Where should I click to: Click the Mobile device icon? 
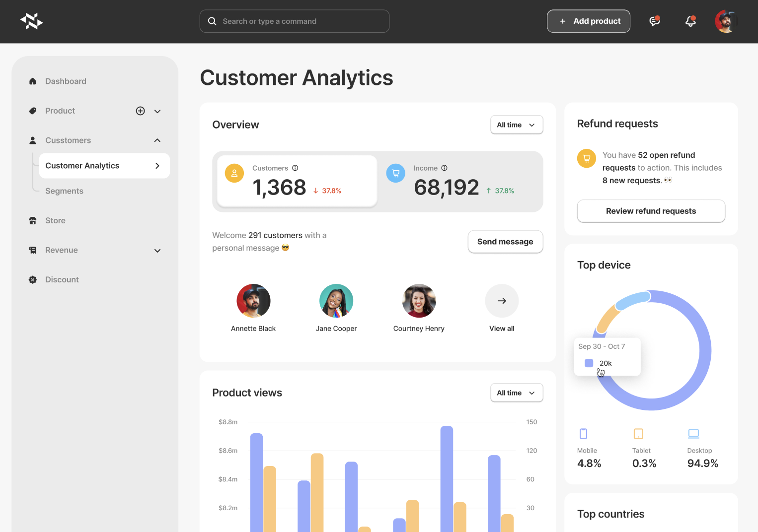584,434
